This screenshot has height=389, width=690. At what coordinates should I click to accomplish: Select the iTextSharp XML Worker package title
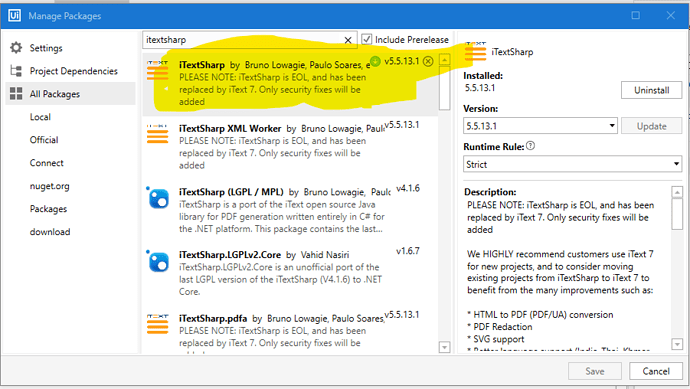point(230,128)
